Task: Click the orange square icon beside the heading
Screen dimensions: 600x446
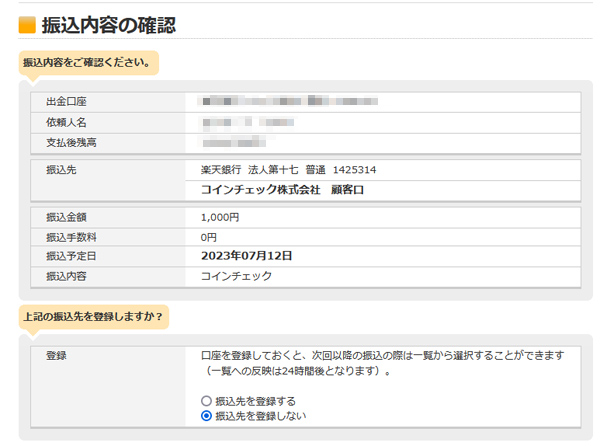Action: (27, 24)
